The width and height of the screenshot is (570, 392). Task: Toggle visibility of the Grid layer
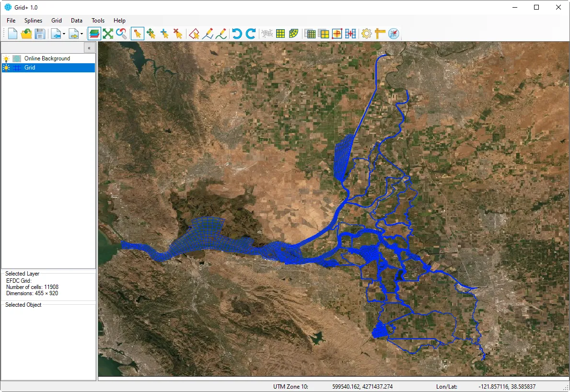6,68
